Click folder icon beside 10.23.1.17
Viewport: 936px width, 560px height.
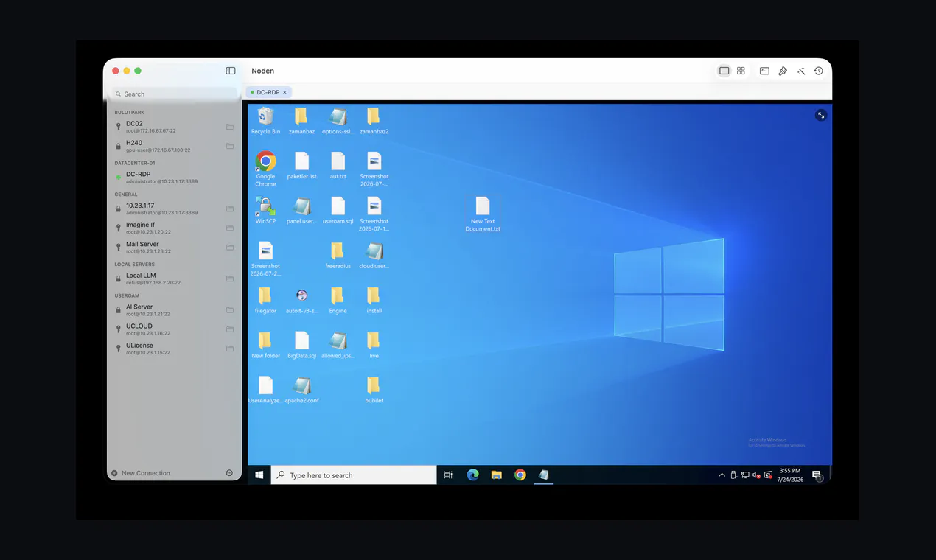pos(230,209)
